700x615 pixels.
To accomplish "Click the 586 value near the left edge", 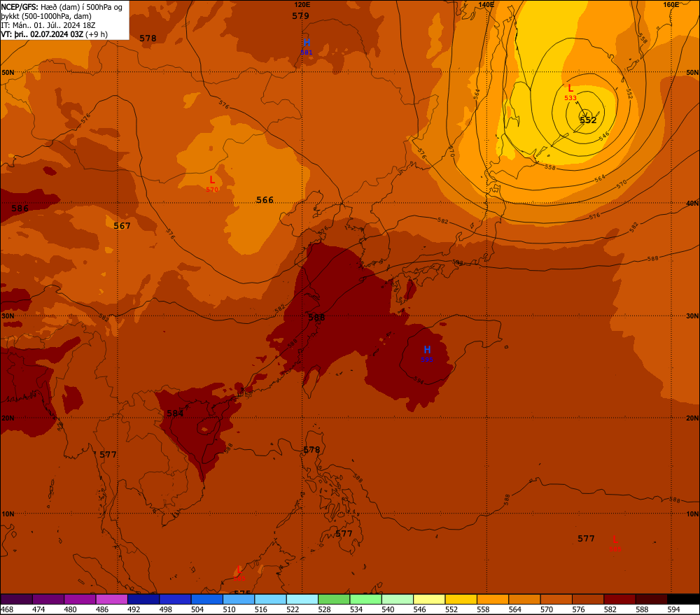I will (20, 208).
